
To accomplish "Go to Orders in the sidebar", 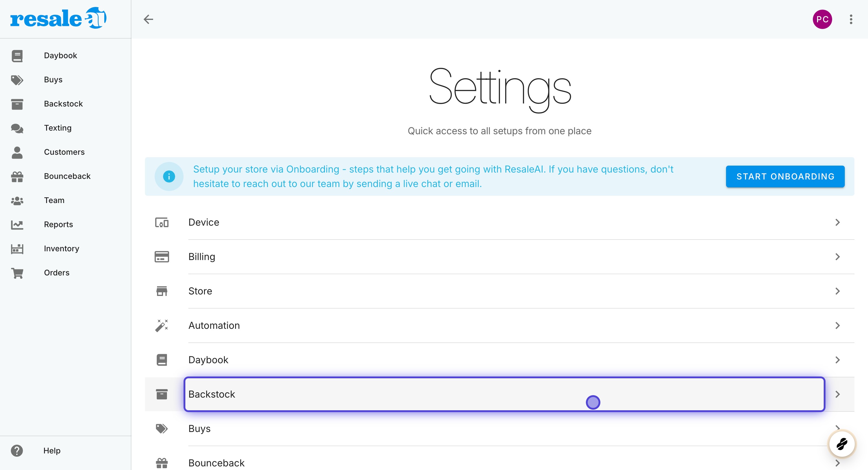I will pyautogui.click(x=65, y=273).
